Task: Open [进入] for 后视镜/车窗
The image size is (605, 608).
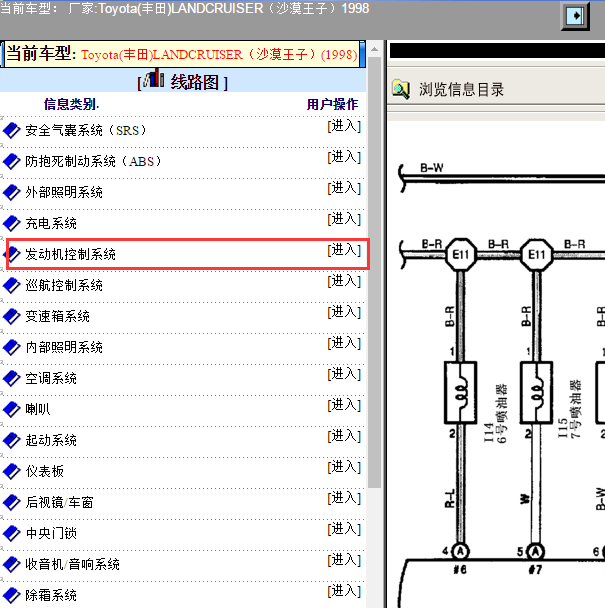Action: pos(344,498)
